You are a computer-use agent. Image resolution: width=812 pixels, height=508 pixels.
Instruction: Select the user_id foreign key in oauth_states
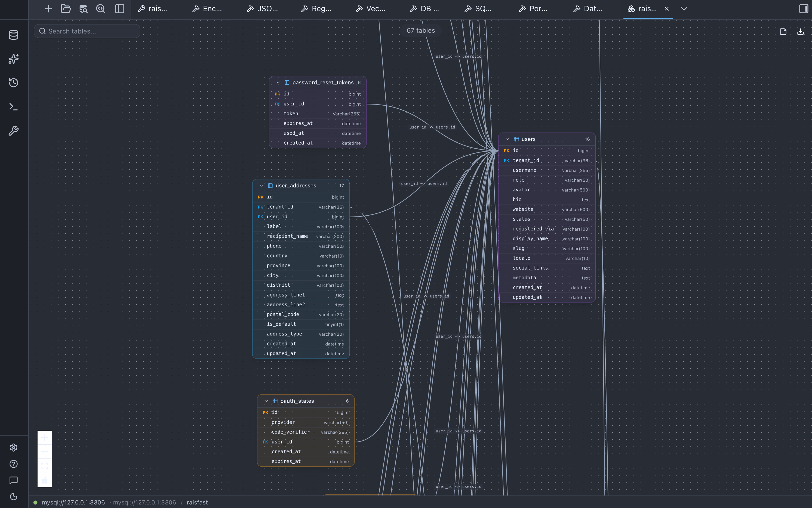tap(306, 442)
